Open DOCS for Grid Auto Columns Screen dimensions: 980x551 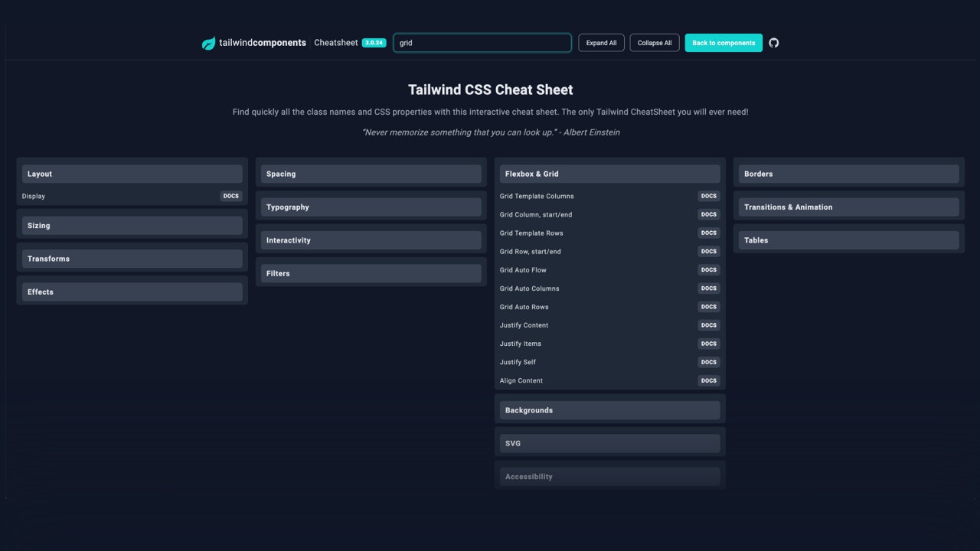click(709, 289)
